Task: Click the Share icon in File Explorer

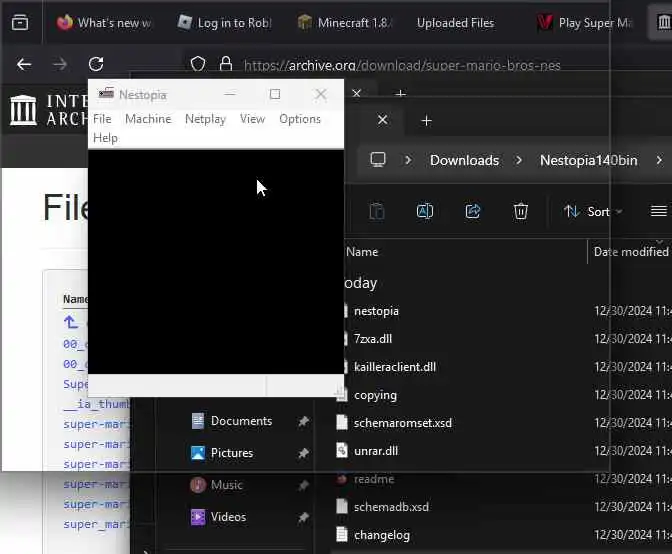Action: pos(473,211)
